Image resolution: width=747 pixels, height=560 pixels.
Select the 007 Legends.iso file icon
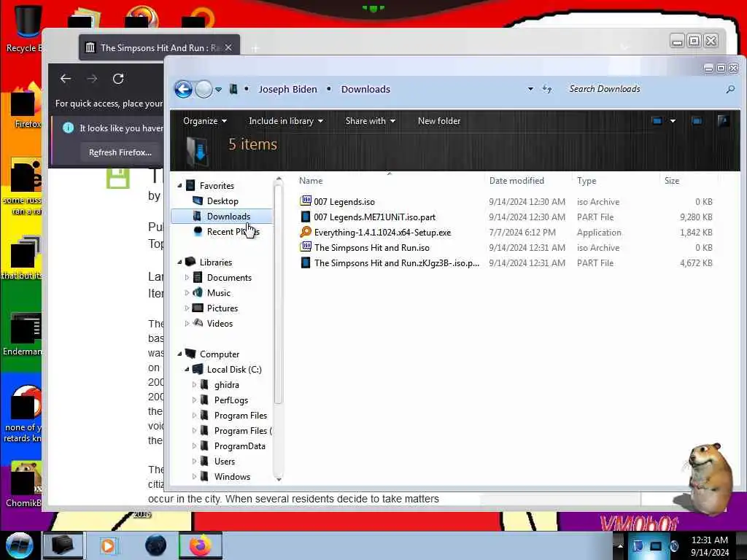tap(306, 201)
